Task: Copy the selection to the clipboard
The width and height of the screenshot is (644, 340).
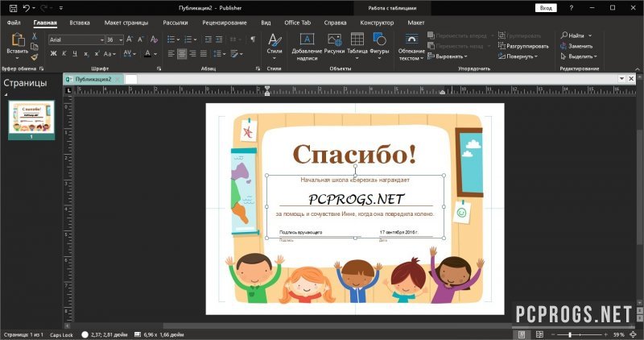Action: 35,47
